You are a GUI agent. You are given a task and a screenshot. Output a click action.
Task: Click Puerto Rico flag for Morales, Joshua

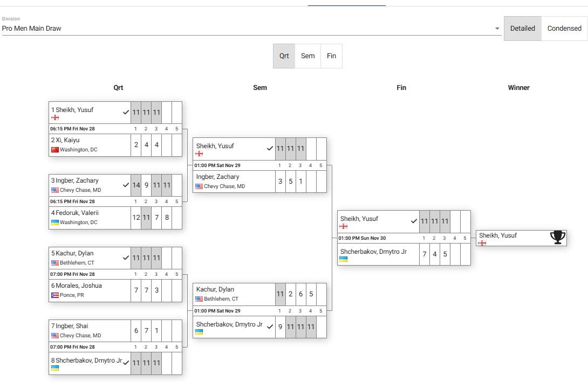point(54,295)
